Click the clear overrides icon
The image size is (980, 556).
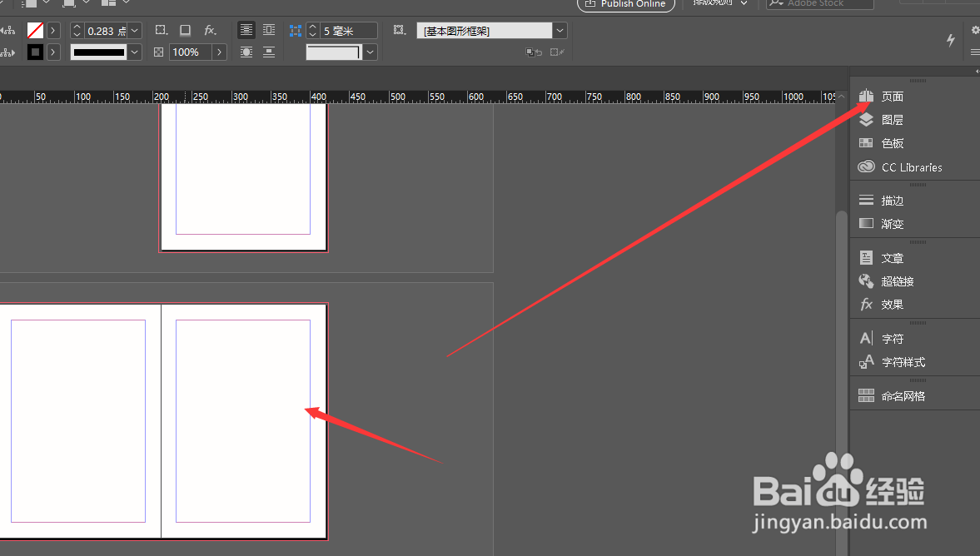534,52
